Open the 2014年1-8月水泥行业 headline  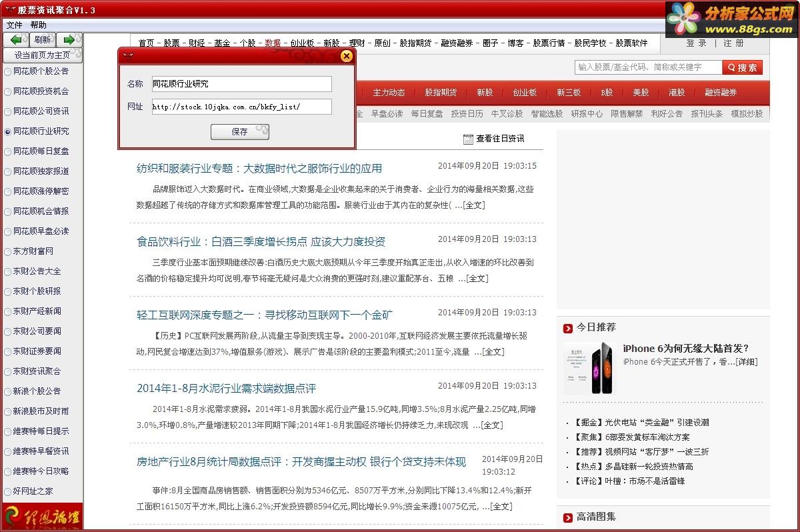pyautogui.click(x=227, y=389)
